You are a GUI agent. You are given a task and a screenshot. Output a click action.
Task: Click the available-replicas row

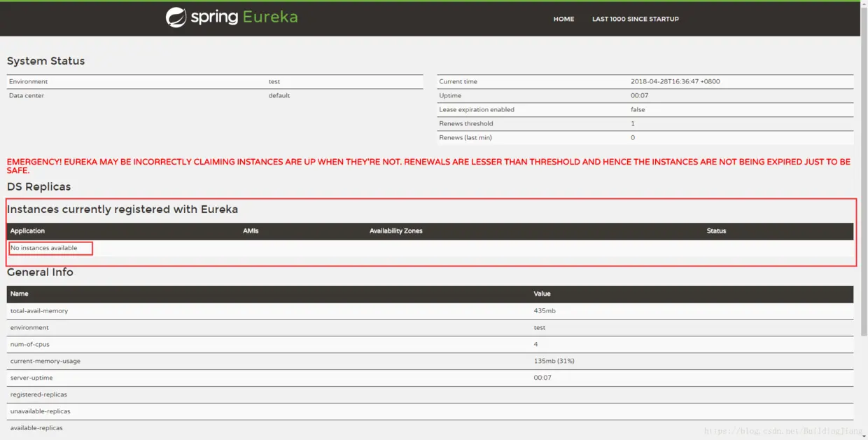[x=430, y=428]
